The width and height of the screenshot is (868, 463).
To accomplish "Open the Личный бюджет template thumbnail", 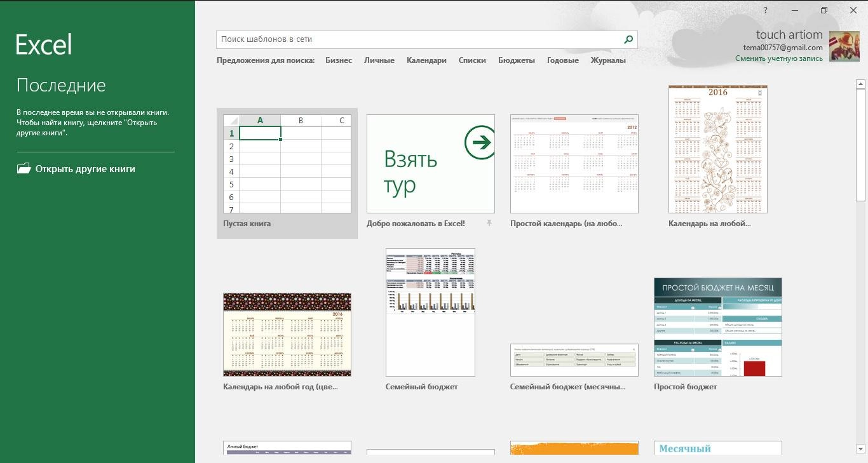I will click(x=287, y=448).
